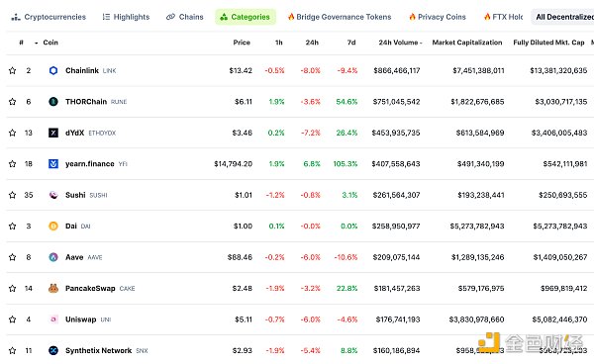Toggle the favorite star for Synthetix Network
This screenshot has width=594, height=364.
(13, 350)
